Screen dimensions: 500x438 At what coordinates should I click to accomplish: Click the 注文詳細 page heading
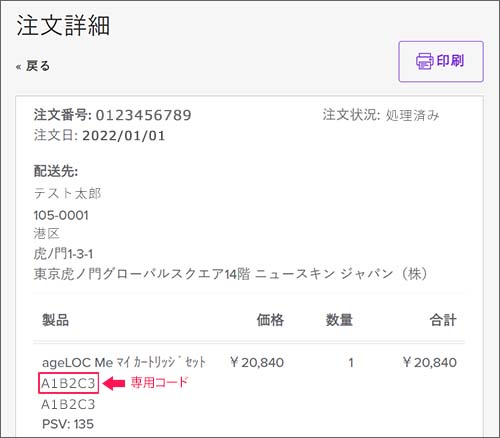tap(63, 25)
